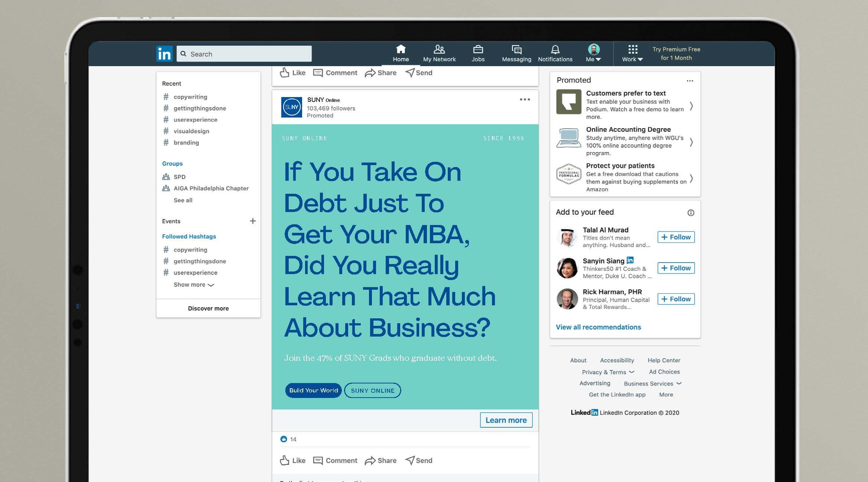The image size is (868, 482).
Task: Click Share on the post above SUNY
Action: [380, 73]
